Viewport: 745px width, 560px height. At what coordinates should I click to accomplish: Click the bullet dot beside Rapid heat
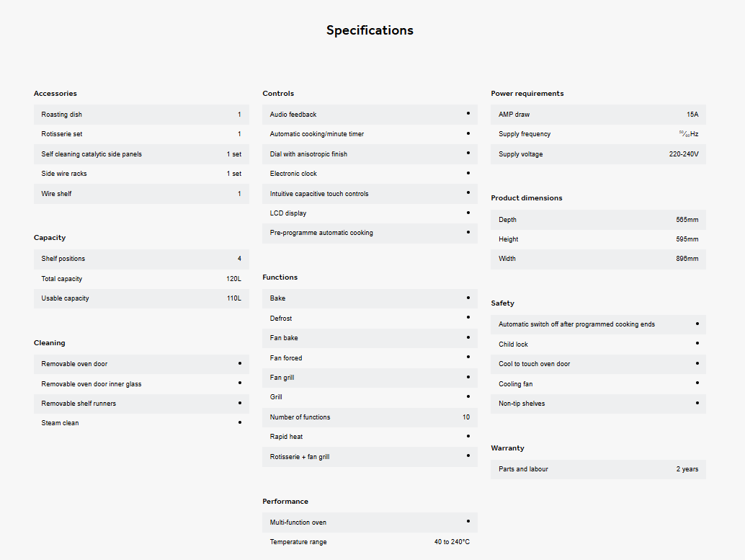(468, 436)
